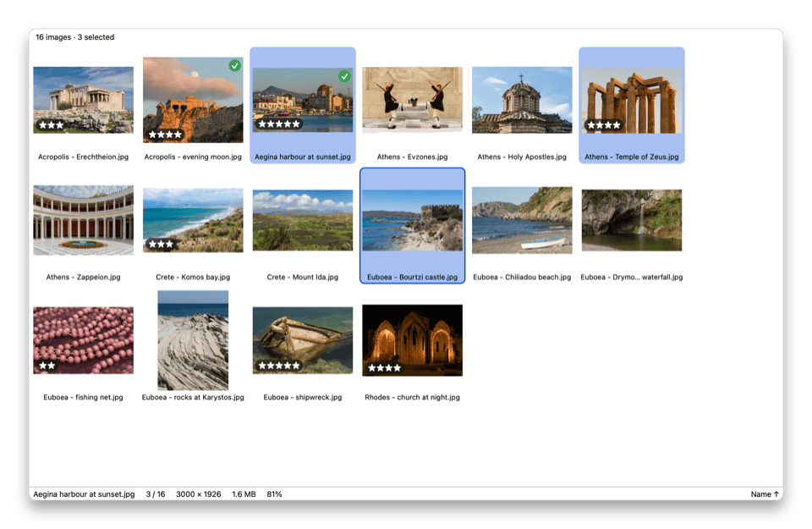Click the '16 images · 3 selected' header text
812x529 pixels.
pyautogui.click(x=75, y=37)
